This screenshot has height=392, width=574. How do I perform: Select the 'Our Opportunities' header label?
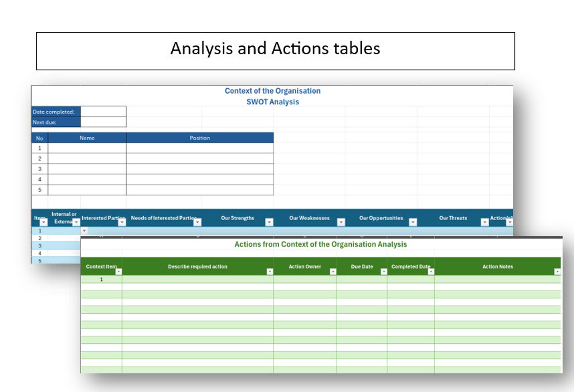381,218
